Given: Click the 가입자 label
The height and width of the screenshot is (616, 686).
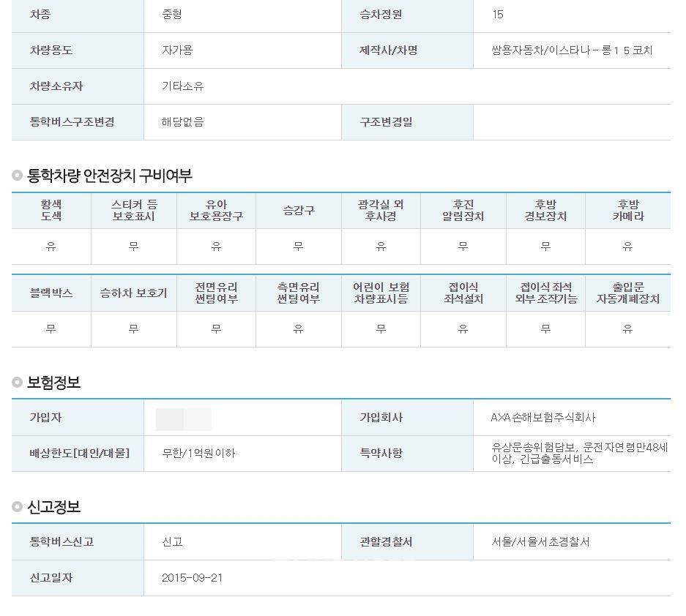Looking at the screenshot, I should (x=45, y=418).
